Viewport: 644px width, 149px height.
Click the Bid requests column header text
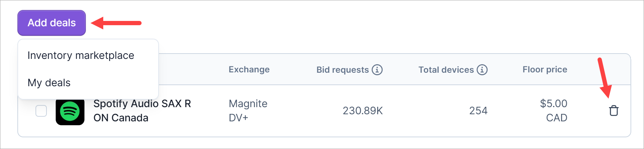point(342,70)
